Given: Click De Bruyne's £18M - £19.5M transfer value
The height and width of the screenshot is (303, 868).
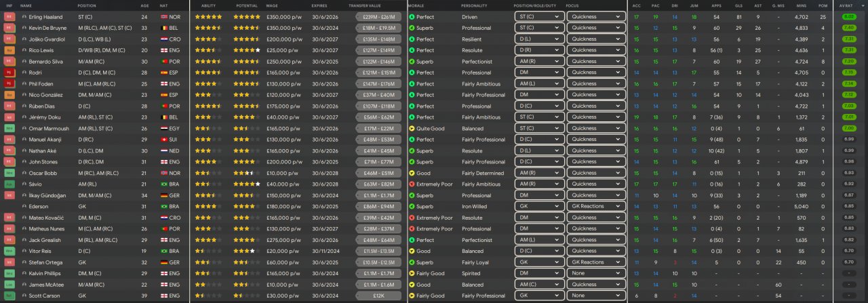Looking at the screenshot, I should (379, 28).
